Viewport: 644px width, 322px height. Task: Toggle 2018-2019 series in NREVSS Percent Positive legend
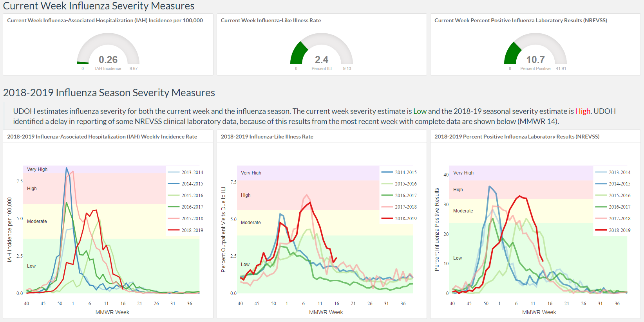point(613,230)
